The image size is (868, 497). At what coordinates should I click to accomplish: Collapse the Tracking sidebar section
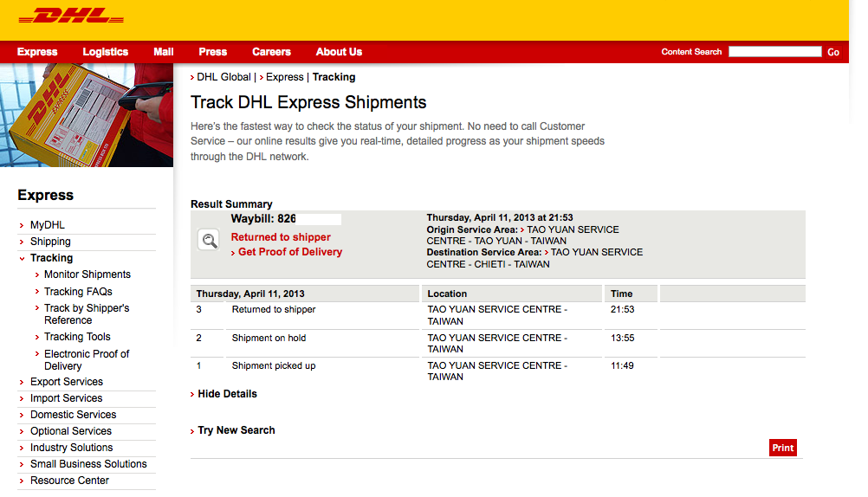pyautogui.click(x=51, y=258)
